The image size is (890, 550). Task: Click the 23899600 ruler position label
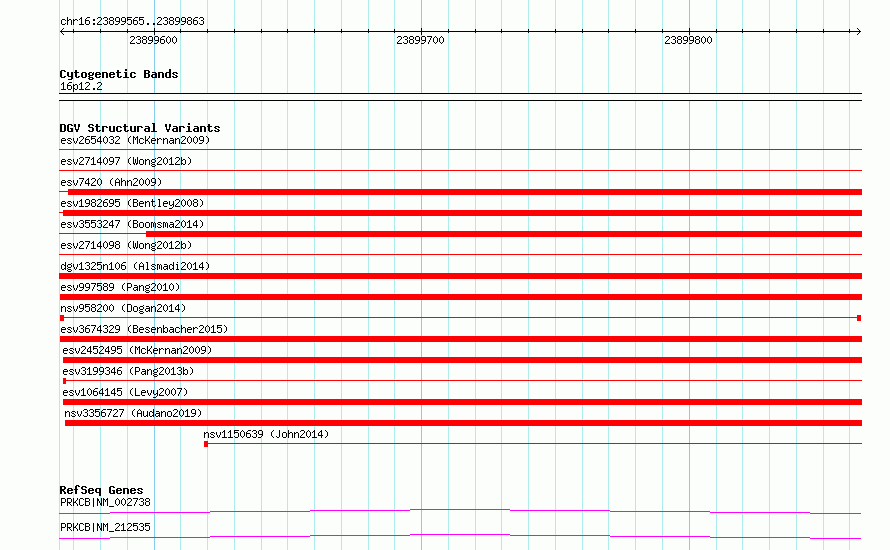tap(153, 40)
